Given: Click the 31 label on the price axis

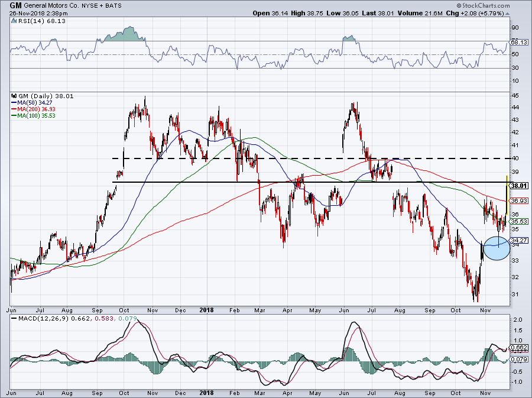Looking at the screenshot, I should pos(515,294).
